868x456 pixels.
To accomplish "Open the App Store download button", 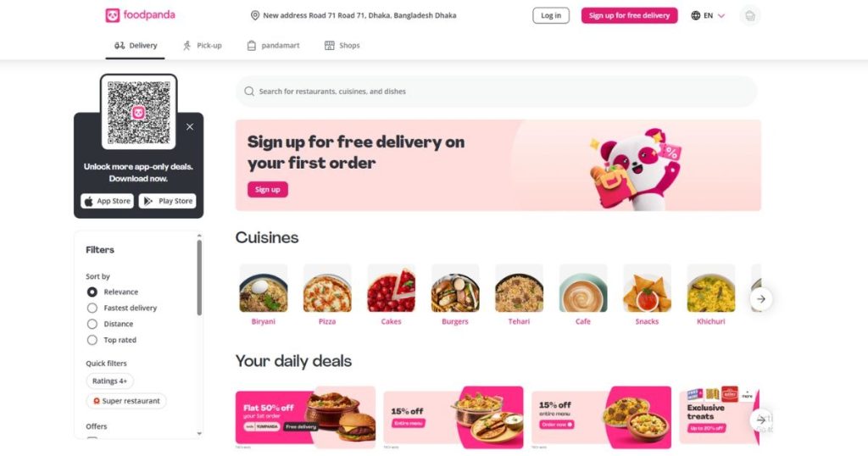I will (x=108, y=201).
